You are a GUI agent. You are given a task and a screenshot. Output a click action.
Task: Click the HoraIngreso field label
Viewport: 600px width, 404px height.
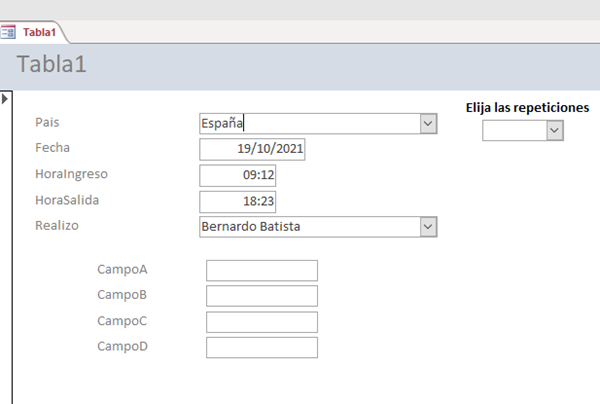(x=71, y=174)
